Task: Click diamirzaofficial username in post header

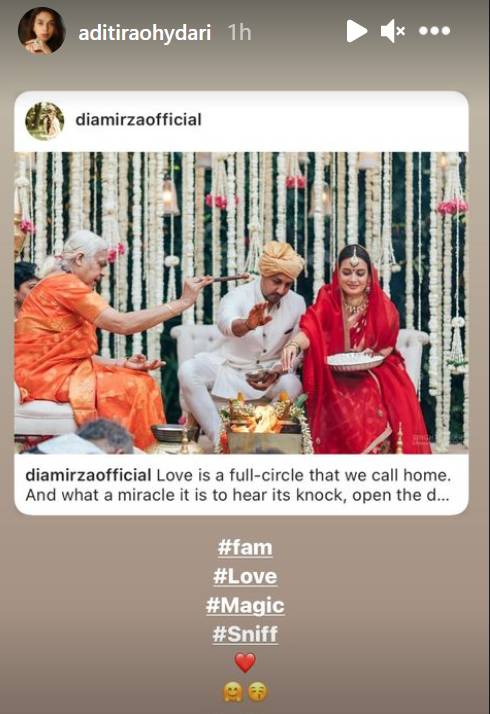Action: point(138,120)
